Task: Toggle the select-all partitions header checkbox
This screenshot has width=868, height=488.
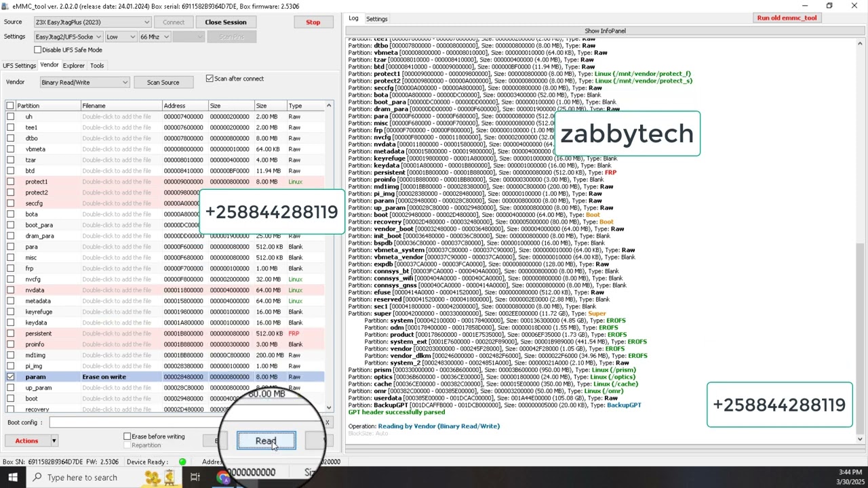Action: pyautogui.click(x=10, y=106)
